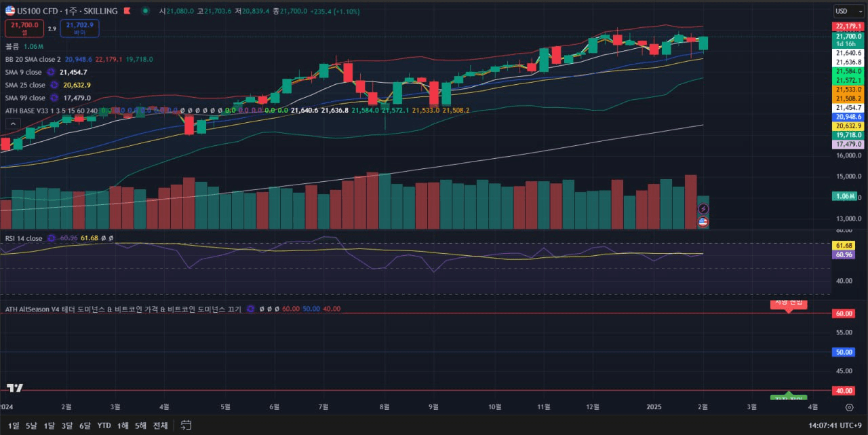Click the US flag symbol logo beside US100 CFD
The width and height of the screenshot is (868, 435).
pos(10,11)
